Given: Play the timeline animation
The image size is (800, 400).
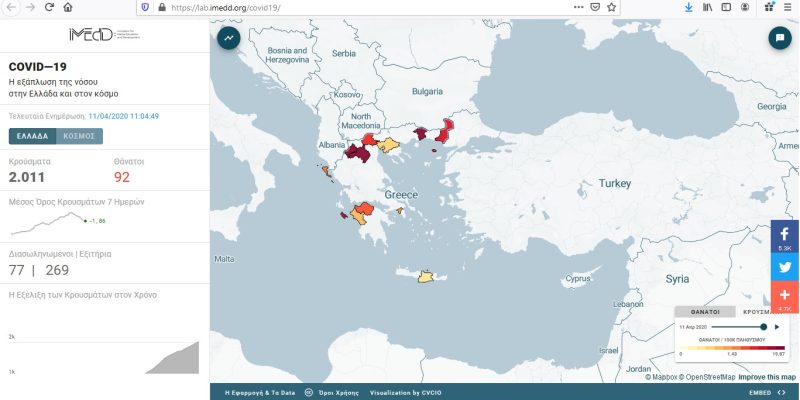Looking at the screenshot, I should (776, 327).
